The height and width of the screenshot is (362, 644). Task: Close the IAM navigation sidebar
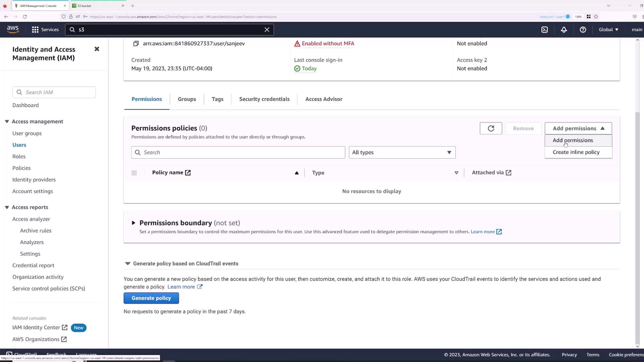point(97,49)
